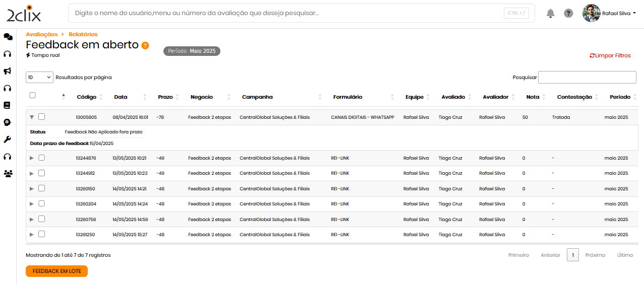Open the chat bubbles sidebar icon

[x=8, y=37]
